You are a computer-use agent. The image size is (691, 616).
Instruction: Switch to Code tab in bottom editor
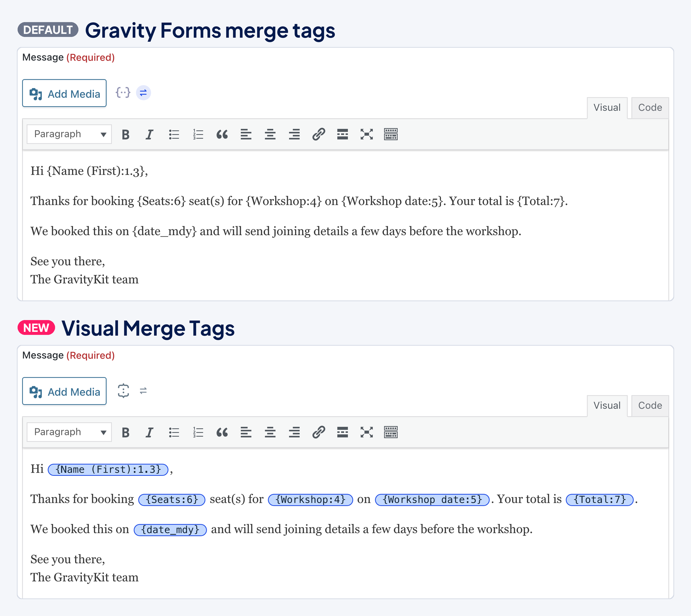pyautogui.click(x=650, y=406)
